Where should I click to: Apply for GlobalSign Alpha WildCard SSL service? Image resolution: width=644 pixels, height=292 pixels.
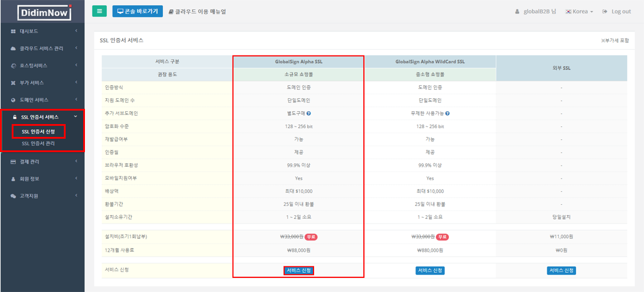430,270
